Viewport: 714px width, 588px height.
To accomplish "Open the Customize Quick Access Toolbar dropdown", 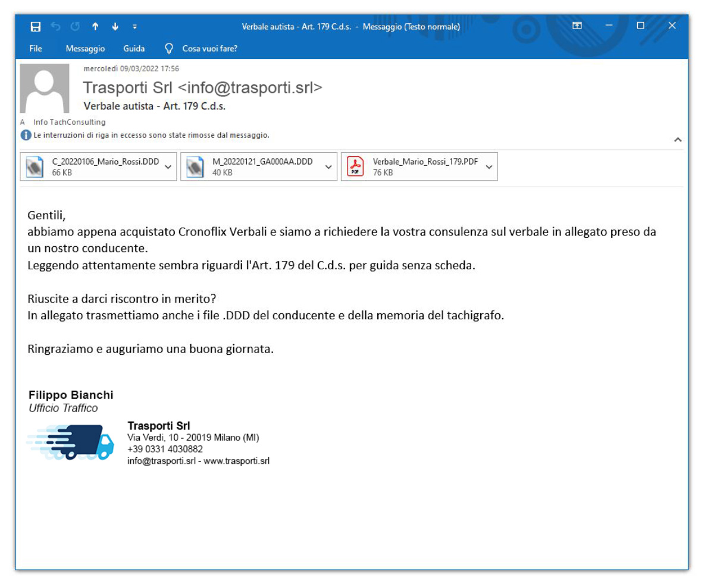I will coord(134,27).
